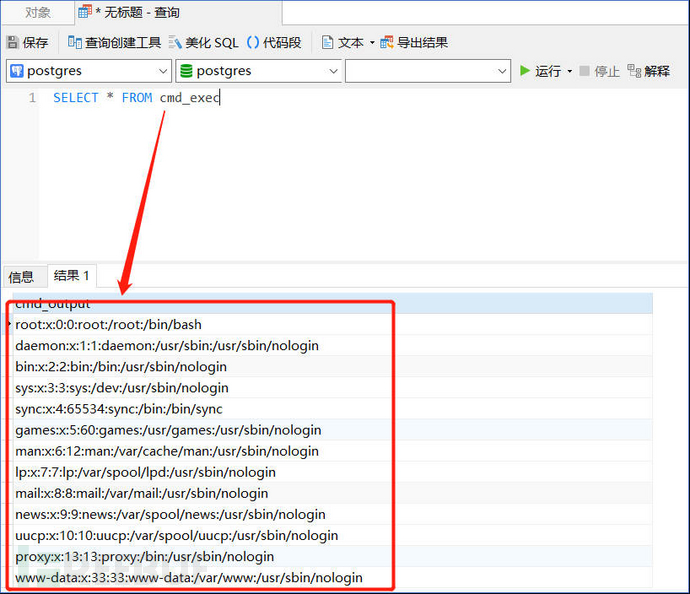Click the PostgreSQL elephant connection icon
The image size is (690, 594).
17,71
